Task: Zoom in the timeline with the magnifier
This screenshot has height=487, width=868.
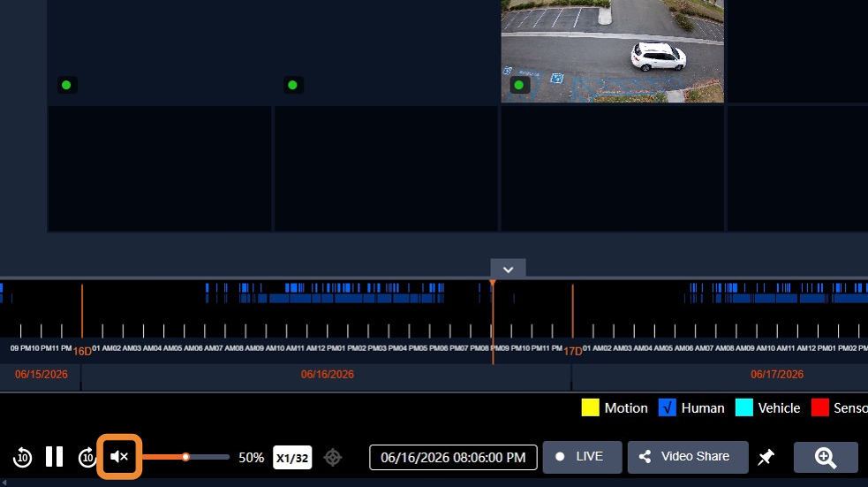Action: [x=826, y=458]
